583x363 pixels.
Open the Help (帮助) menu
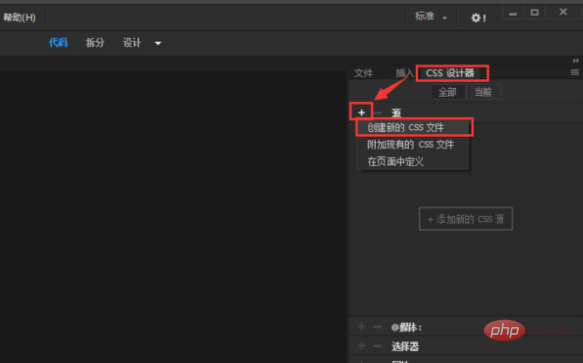coord(19,17)
